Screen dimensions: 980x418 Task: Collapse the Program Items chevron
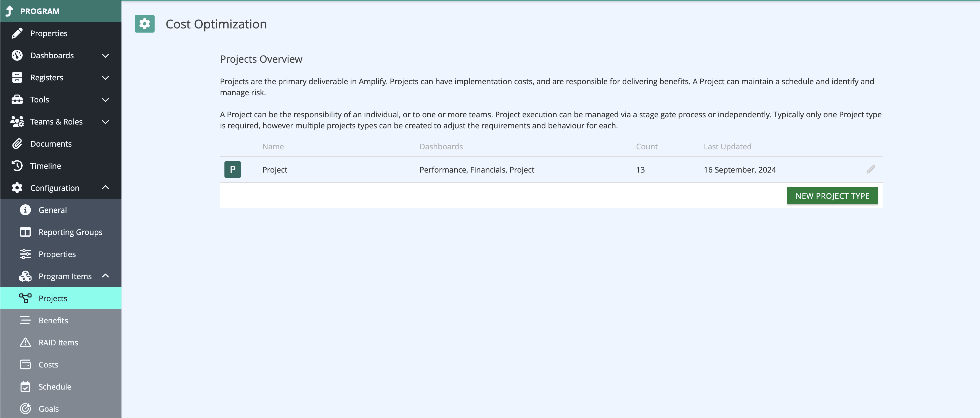(x=105, y=276)
